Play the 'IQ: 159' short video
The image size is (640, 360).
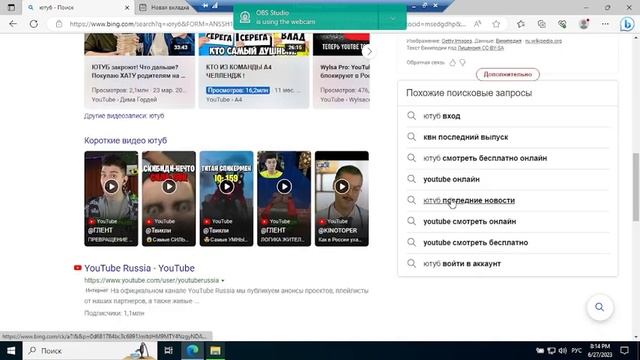(x=227, y=187)
